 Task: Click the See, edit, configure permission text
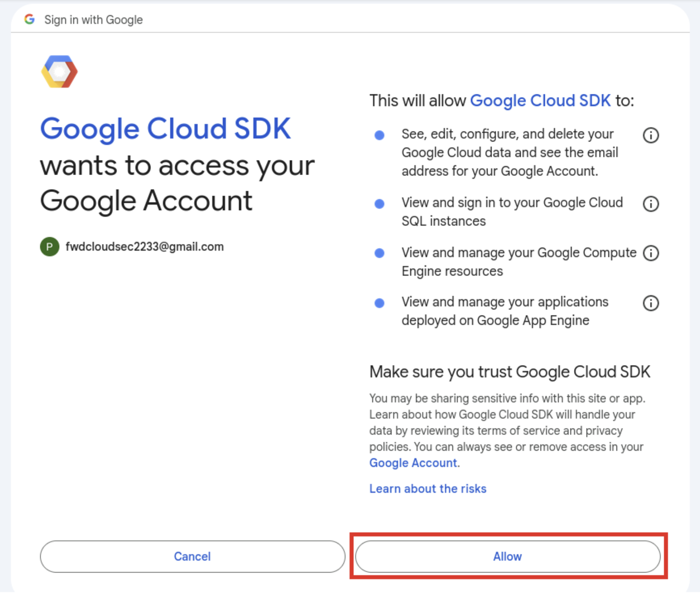tap(509, 153)
